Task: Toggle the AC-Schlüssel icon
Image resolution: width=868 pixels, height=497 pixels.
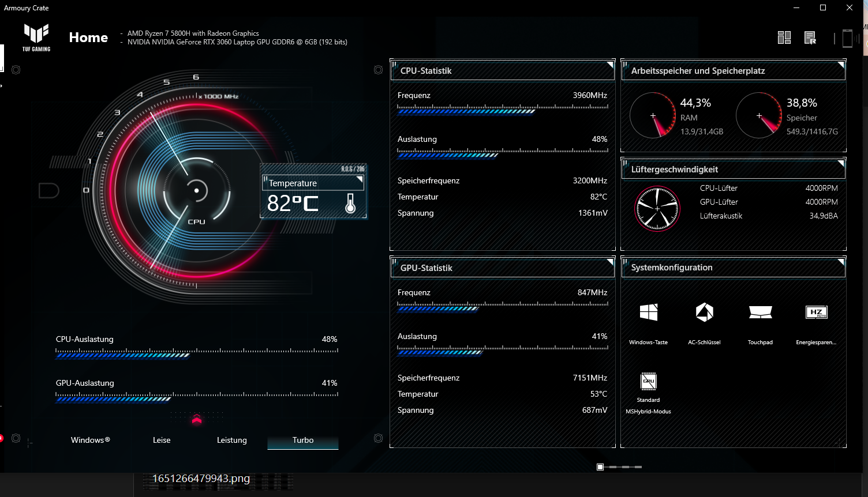Action: pos(705,312)
